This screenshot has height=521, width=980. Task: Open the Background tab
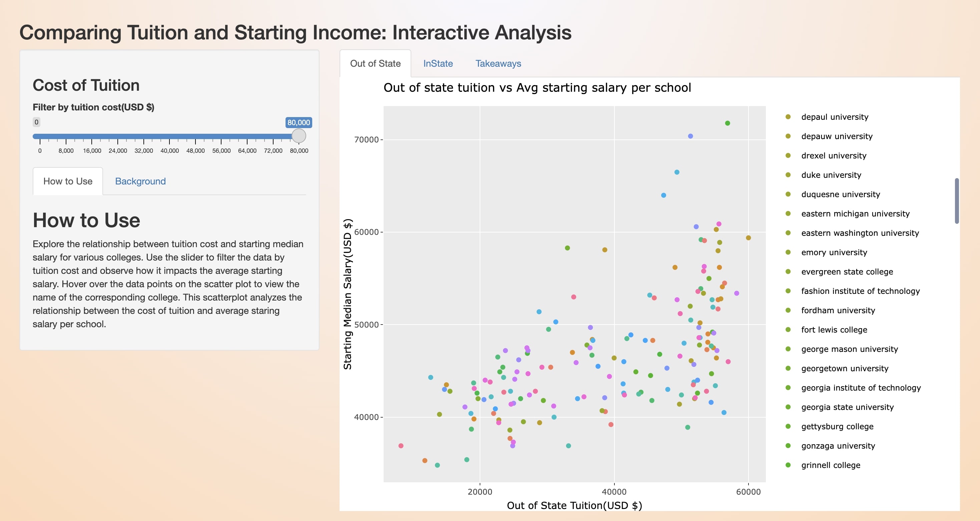tap(140, 181)
